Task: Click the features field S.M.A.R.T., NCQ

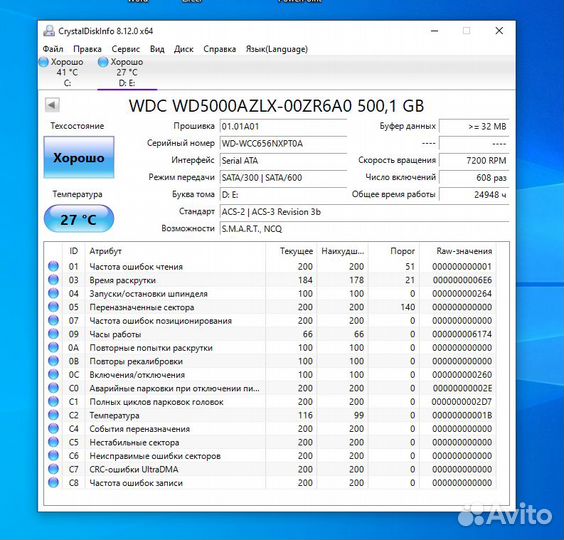Action: click(x=364, y=229)
